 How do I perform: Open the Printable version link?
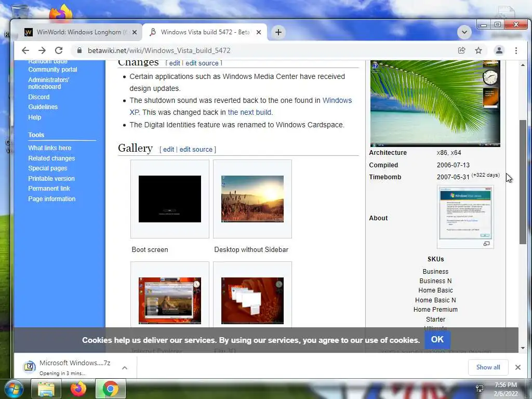(x=51, y=179)
